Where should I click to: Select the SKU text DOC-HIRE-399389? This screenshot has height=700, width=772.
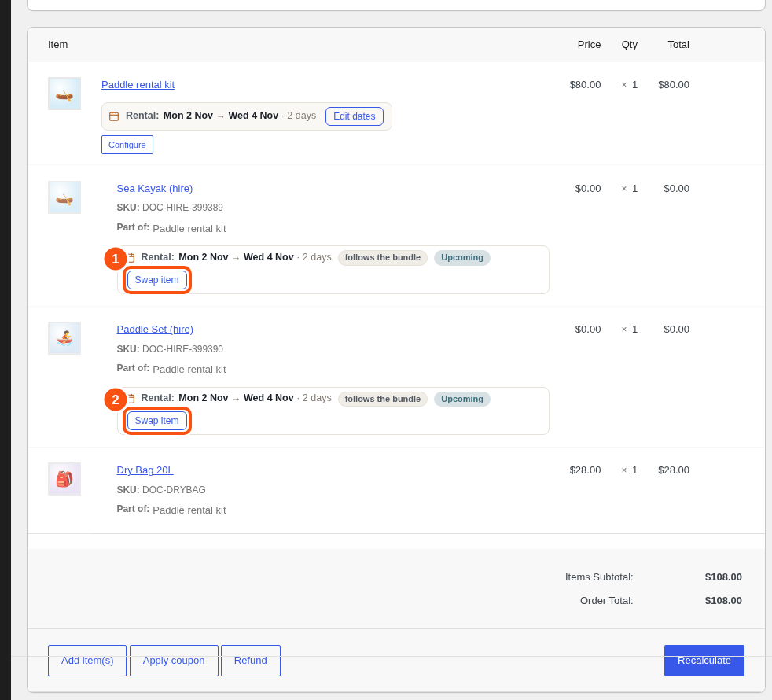coord(182,208)
